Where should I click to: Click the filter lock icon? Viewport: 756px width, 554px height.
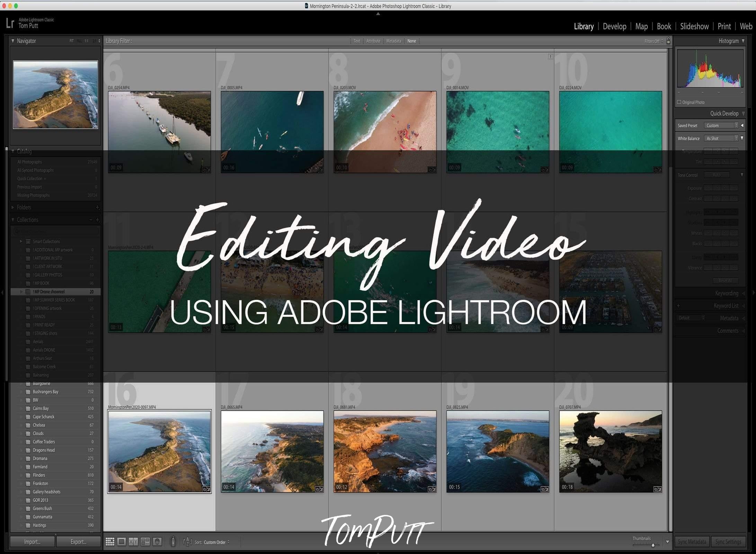668,41
